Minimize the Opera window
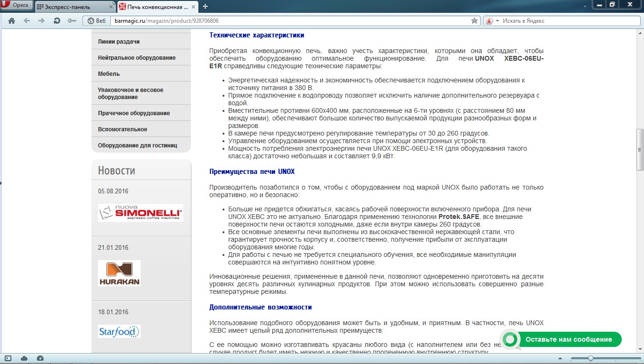This screenshot has height=364, width=644. point(600,4)
